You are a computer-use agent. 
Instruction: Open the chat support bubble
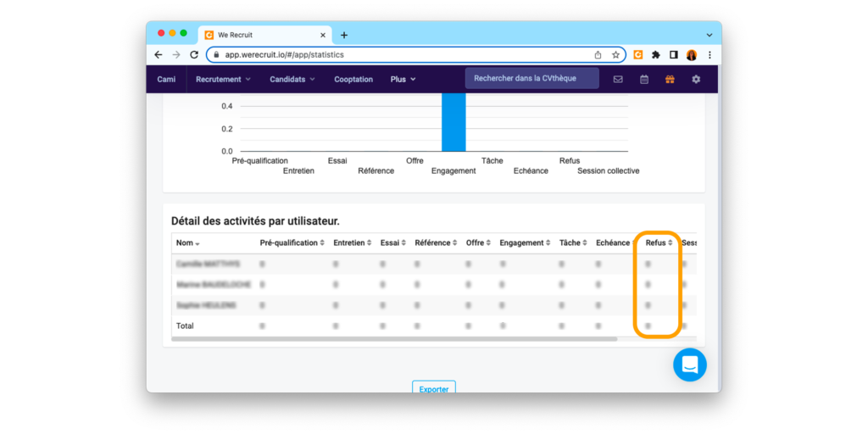690,364
